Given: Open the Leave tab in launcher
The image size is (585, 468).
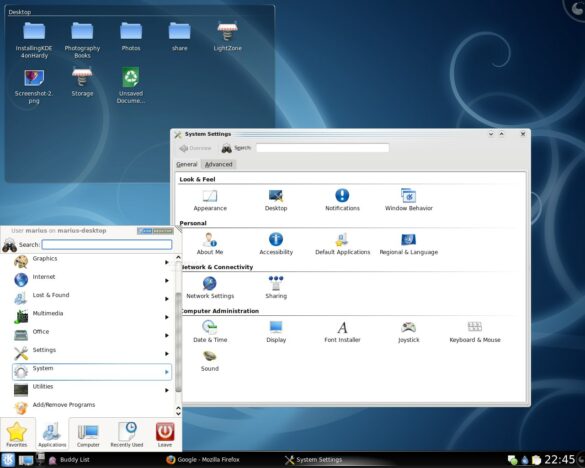Looking at the screenshot, I should pos(165,434).
